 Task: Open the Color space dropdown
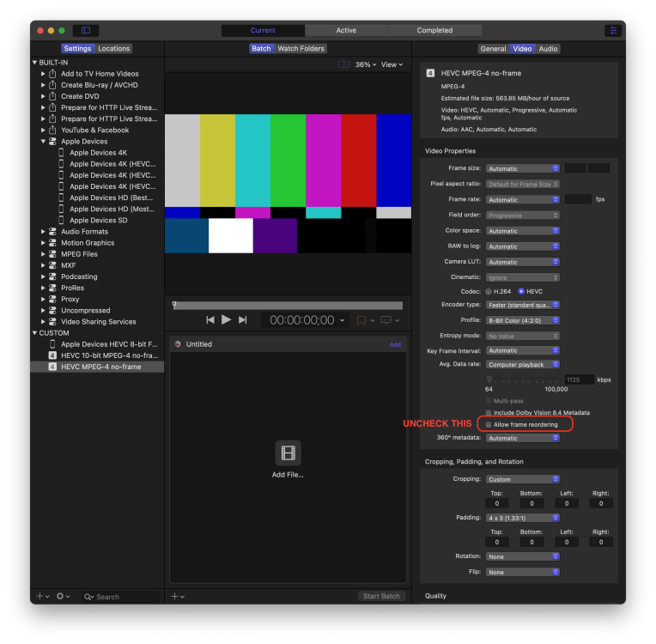click(523, 231)
